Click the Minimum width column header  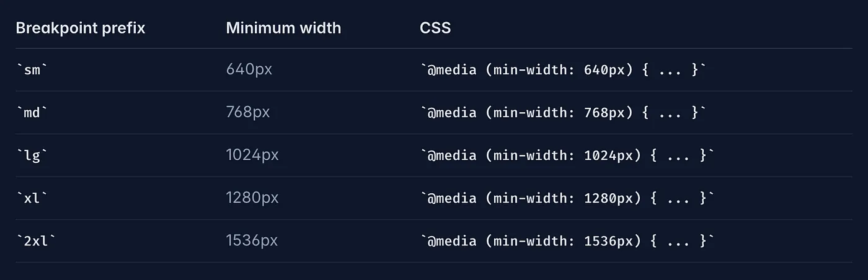[x=283, y=28]
